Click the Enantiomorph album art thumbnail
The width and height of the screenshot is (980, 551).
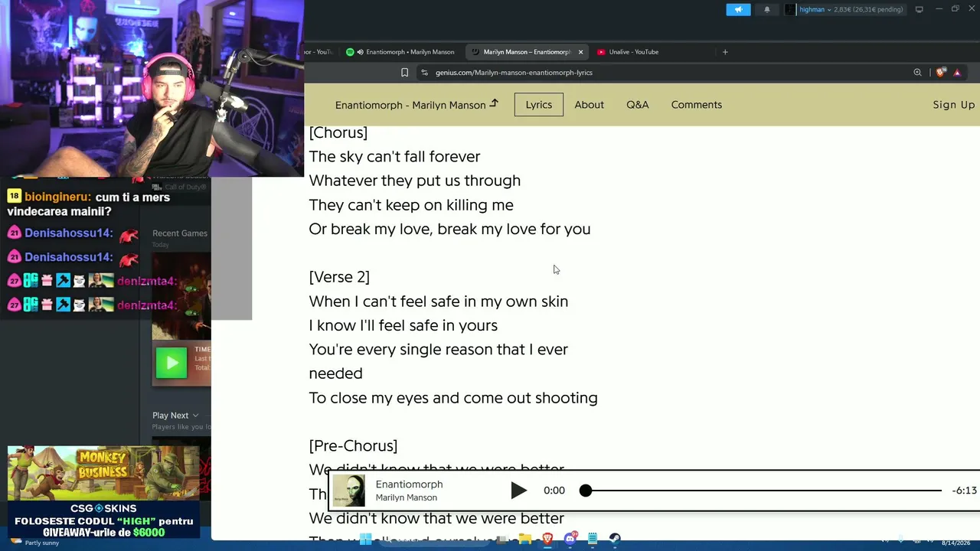(x=349, y=491)
